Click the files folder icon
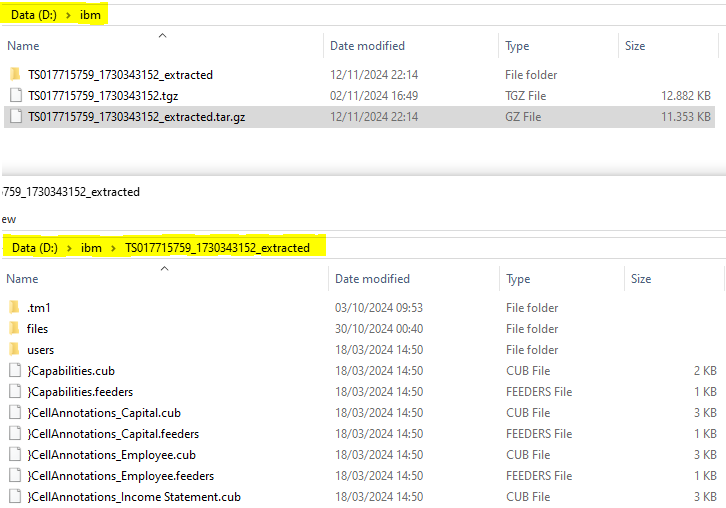The height and width of the screenshot is (508, 726). tap(14, 328)
